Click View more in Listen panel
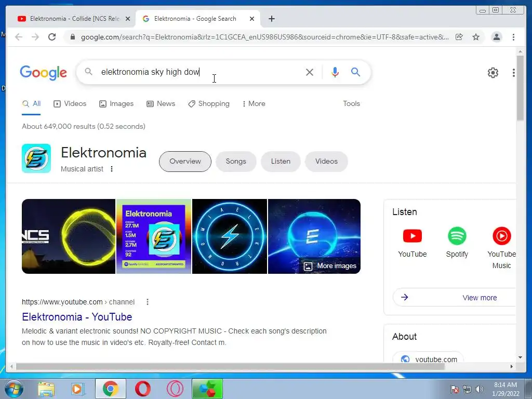This screenshot has height=399, width=532. (x=455, y=298)
